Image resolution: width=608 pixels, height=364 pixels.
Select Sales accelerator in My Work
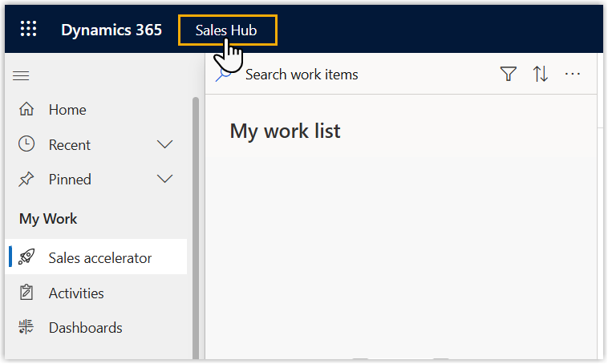click(99, 257)
